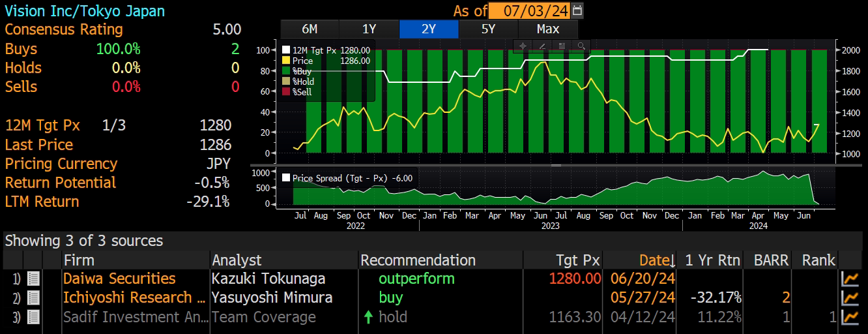
Task: Toggle %Sell series legend swatch
Action: point(286,92)
